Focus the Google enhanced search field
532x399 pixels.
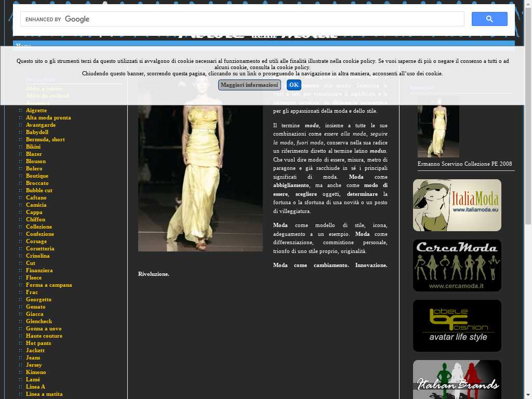tap(242, 19)
